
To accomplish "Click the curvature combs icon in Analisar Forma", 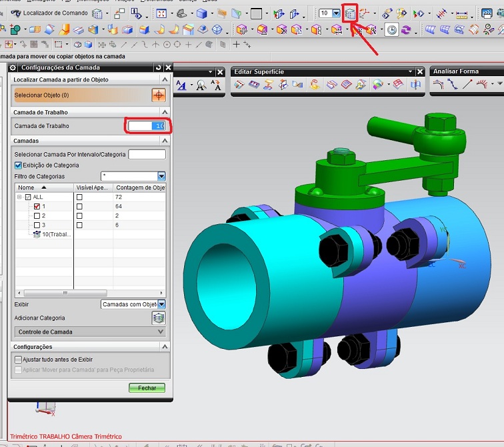I will tap(481, 84).
